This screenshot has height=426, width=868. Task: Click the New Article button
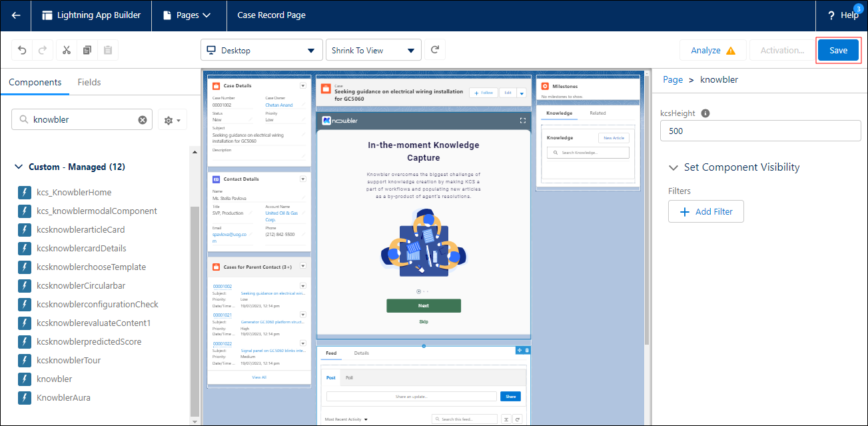click(x=613, y=138)
